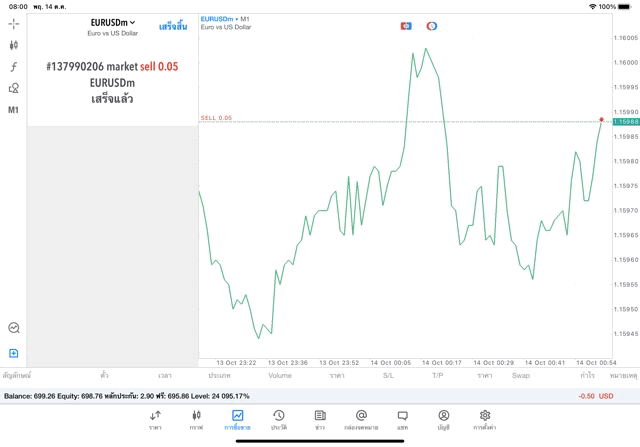Image resolution: width=640 pixels, height=447 pixels.
Task: Open the ประวัติ (History) tab
Action: 279,420
